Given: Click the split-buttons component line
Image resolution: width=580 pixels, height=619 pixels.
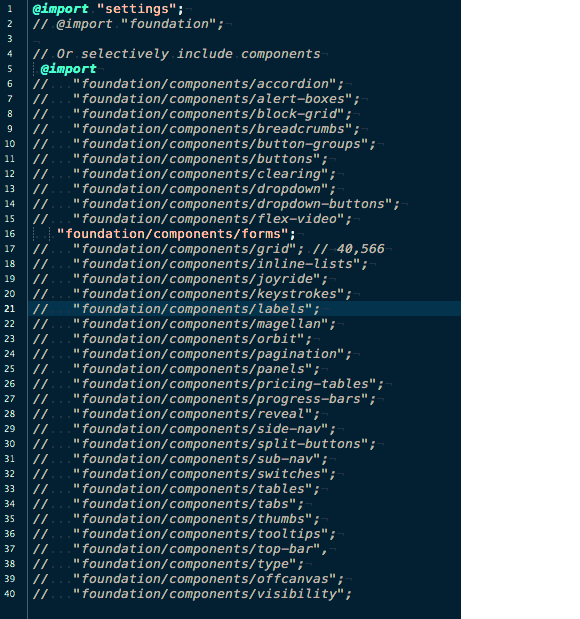Looking at the screenshot, I should [x=205, y=444].
